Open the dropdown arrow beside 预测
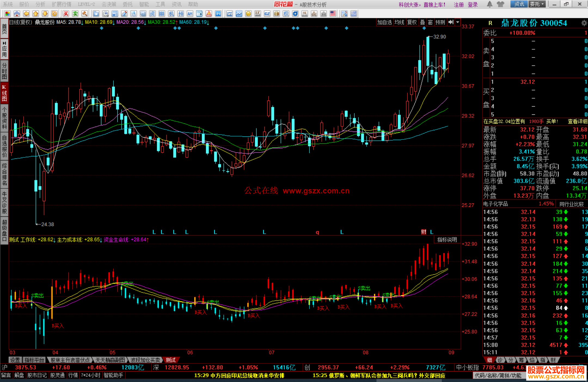Viewport: 588px width, 382px height. pyautogui.click(x=458, y=22)
